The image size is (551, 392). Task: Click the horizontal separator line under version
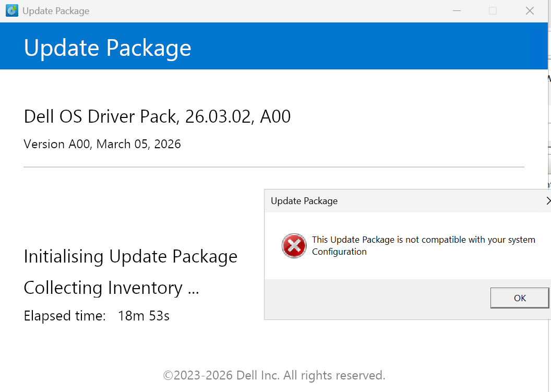click(274, 167)
